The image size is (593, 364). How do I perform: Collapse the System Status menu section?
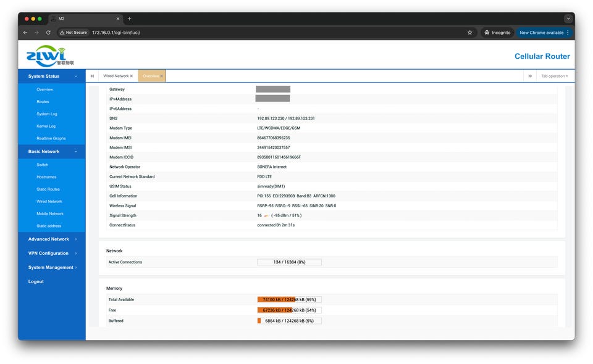[52, 77]
